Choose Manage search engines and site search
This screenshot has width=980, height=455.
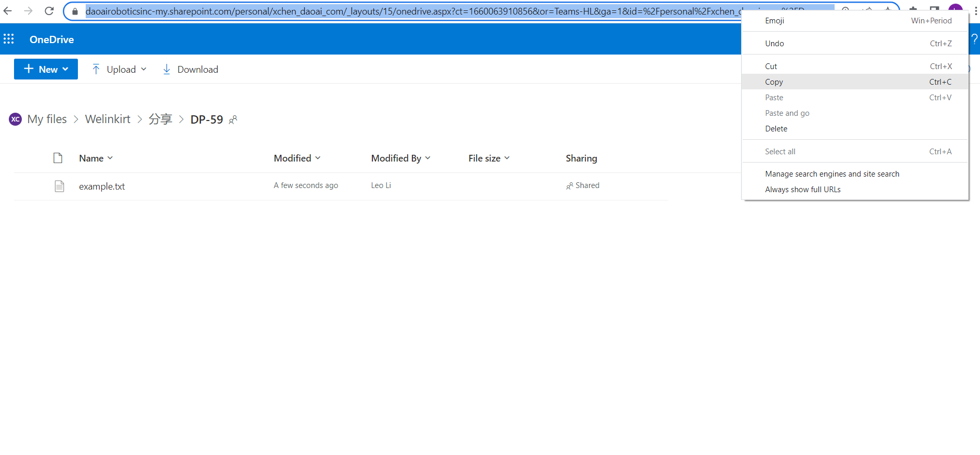coord(855,174)
